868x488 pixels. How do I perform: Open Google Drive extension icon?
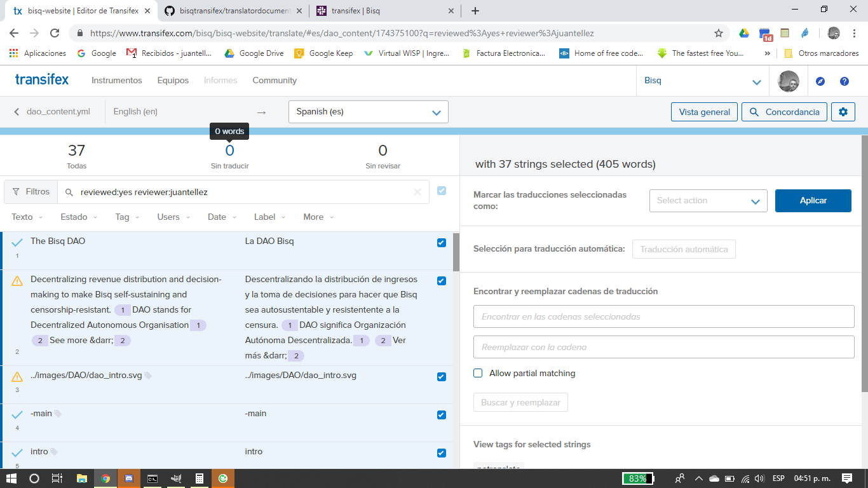click(743, 33)
